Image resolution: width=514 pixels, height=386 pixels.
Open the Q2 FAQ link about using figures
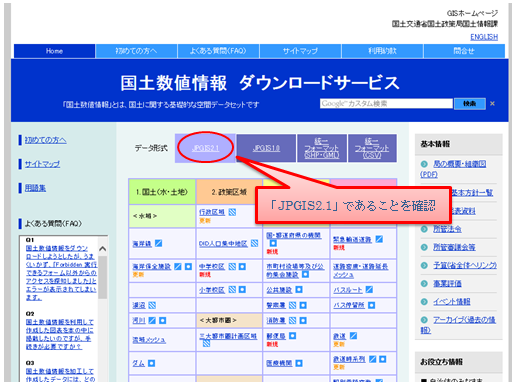coord(59,334)
